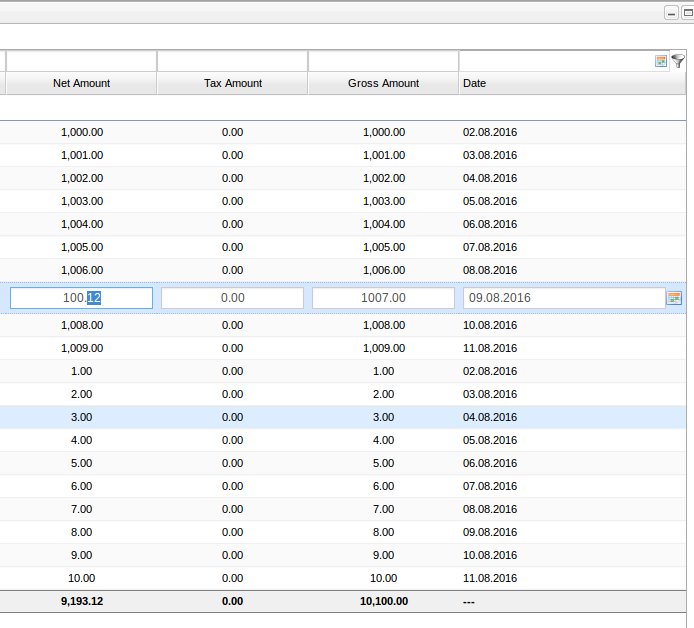
Task: Select Gross Amount cell 9.00
Action: [x=383, y=555]
